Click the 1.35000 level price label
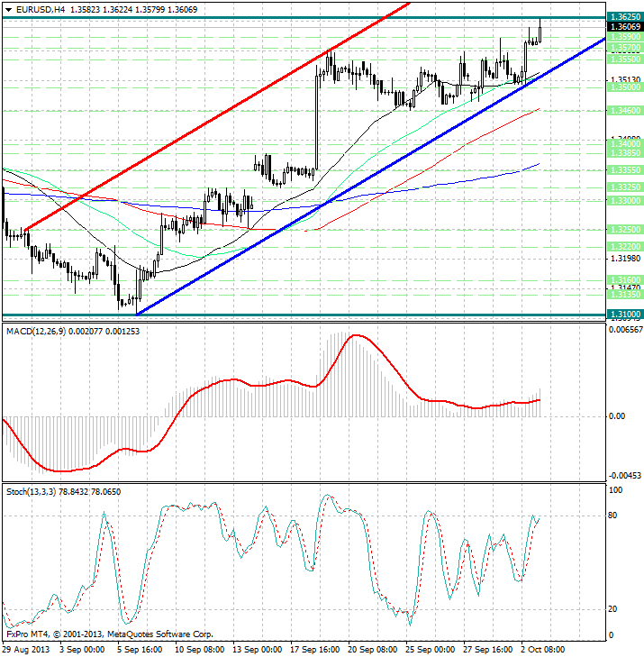The image size is (644, 657). 625,87
